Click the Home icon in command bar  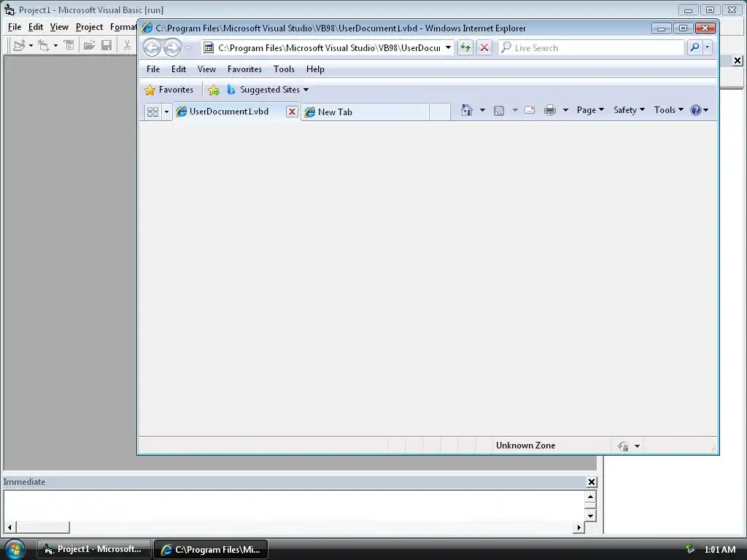click(466, 110)
